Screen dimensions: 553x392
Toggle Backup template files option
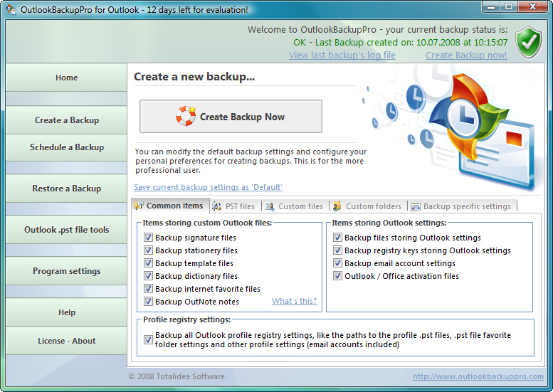point(148,263)
